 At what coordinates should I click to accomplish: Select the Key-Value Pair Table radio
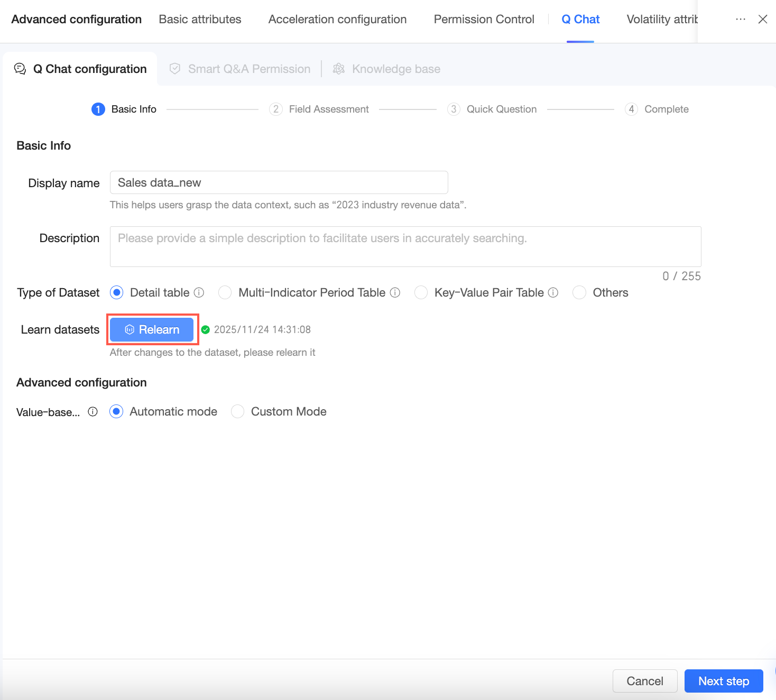pyautogui.click(x=421, y=292)
